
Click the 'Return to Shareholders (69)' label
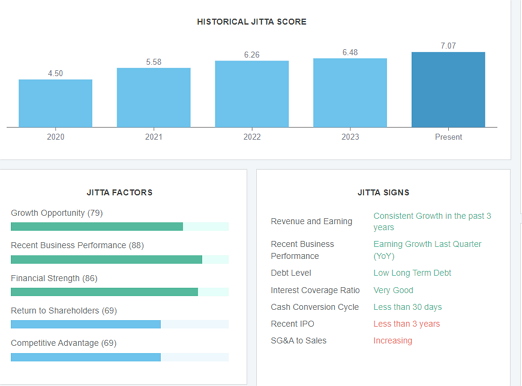pyautogui.click(x=64, y=311)
